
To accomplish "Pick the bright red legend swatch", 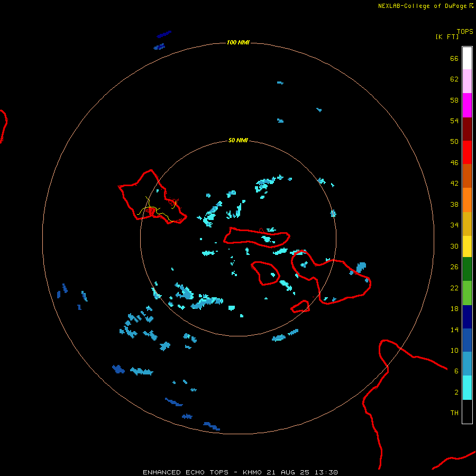I will pos(467,152).
